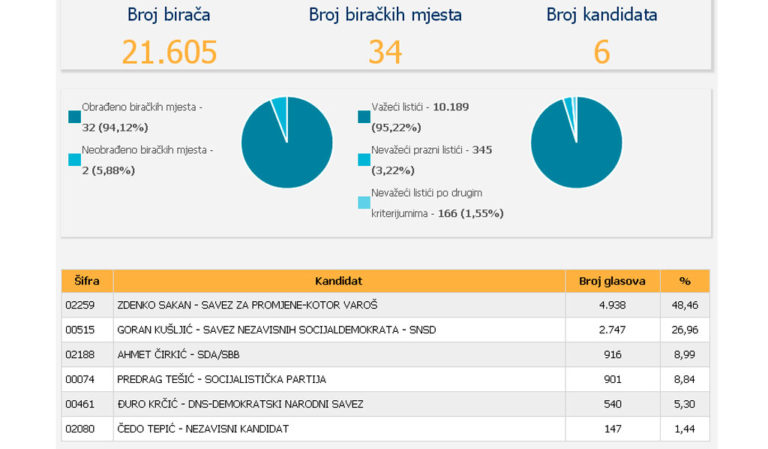Click the 'Broj biračkih mjesta' heading

pos(385,15)
